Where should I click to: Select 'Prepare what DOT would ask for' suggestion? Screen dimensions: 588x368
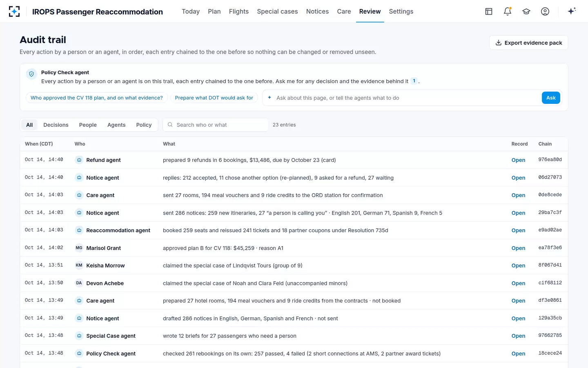tap(214, 98)
